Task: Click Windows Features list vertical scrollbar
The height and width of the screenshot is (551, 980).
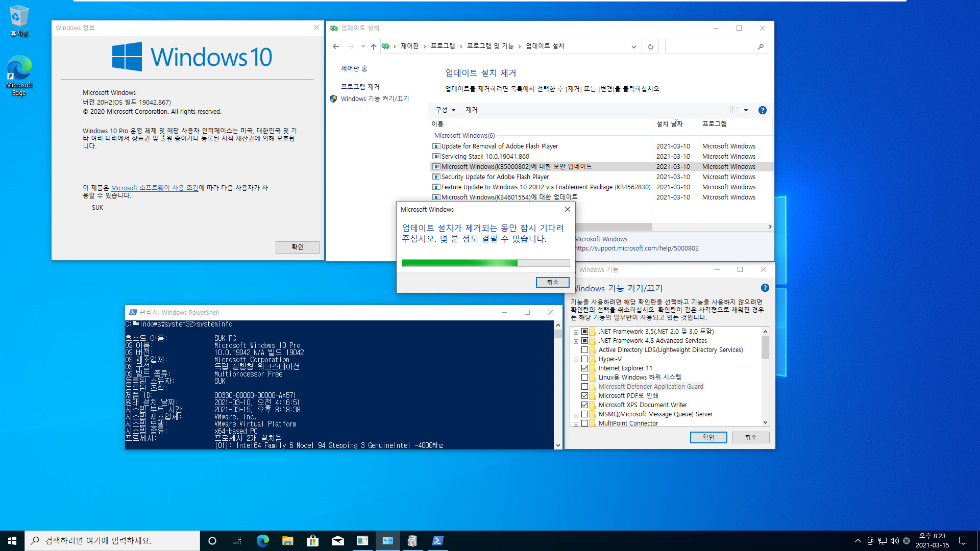Action: pos(765,347)
